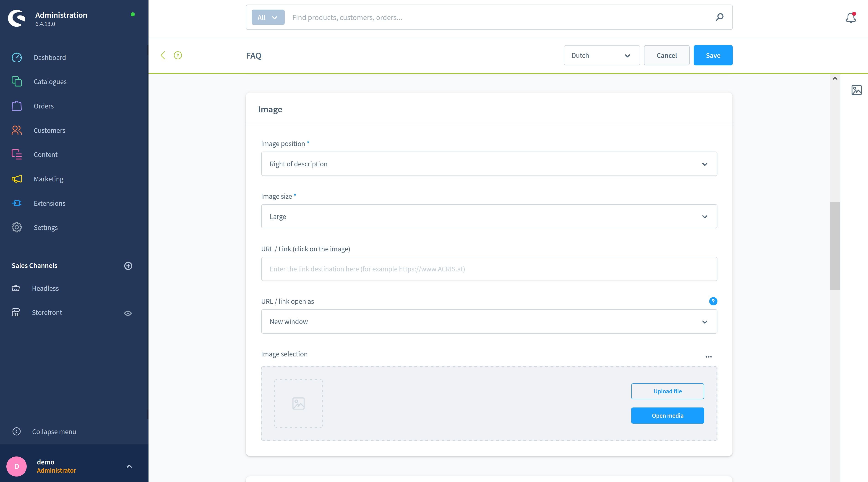Screen dimensions: 868x482
Task: Open the media sidebar image icon
Action: click(x=856, y=90)
